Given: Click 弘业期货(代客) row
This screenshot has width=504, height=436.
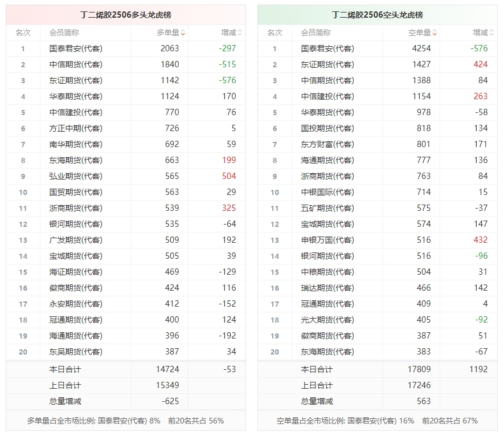Looking at the screenshot, I should (126, 176).
